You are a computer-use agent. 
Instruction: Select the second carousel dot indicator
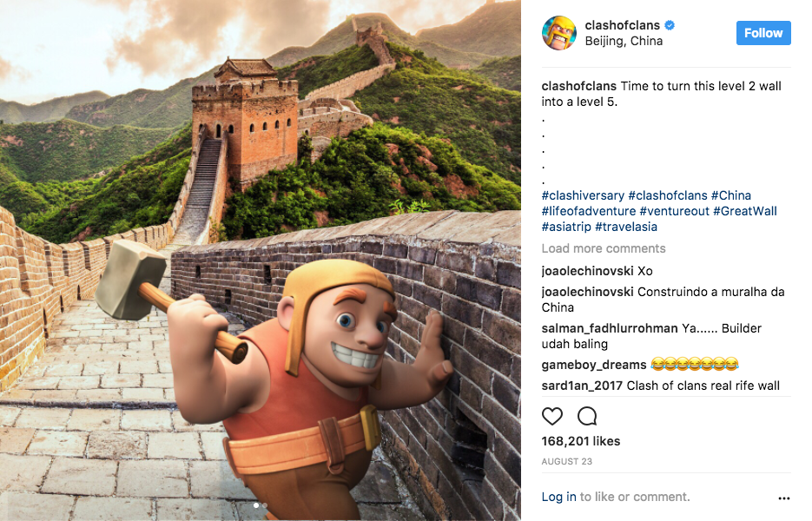(265, 505)
